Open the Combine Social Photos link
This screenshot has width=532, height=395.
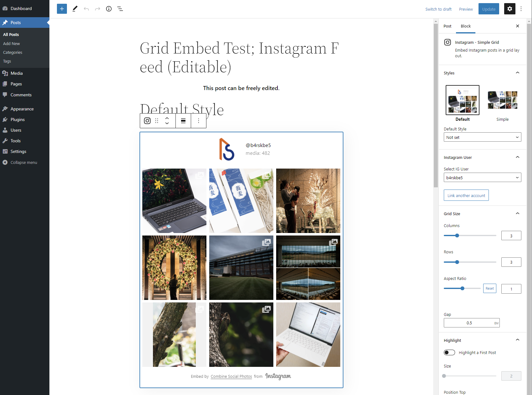pyautogui.click(x=231, y=377)
